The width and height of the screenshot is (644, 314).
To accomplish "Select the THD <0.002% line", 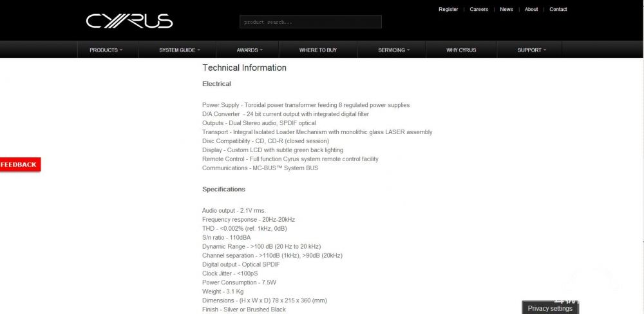I will tap(244, 228).
